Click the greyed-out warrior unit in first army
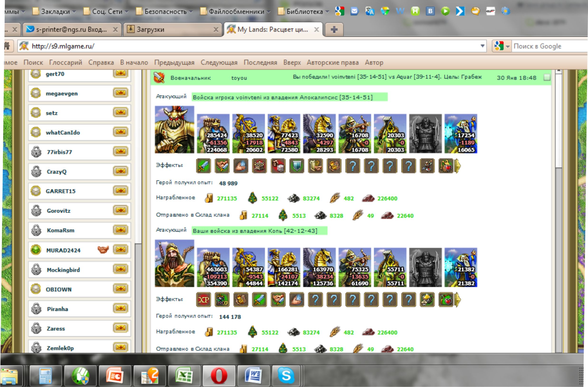 coord(425,134)
